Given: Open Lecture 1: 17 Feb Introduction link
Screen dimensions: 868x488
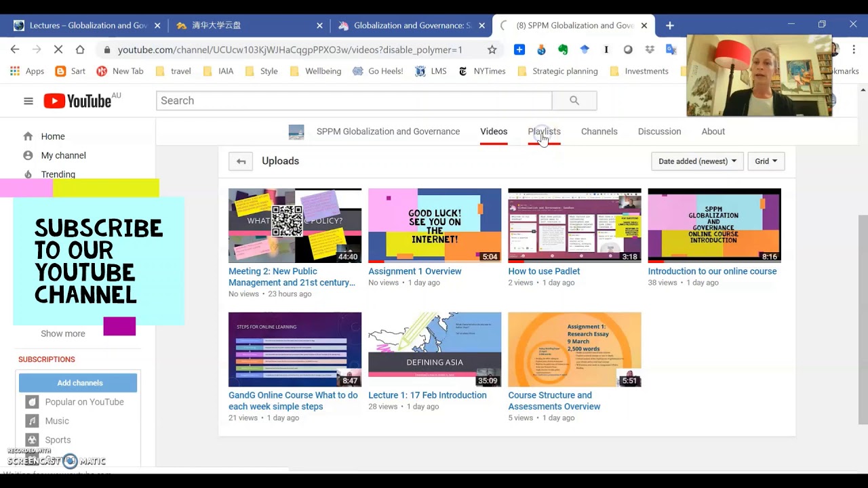Looking at the screenshot, I should pyautogui.click(x=427, y=395).
